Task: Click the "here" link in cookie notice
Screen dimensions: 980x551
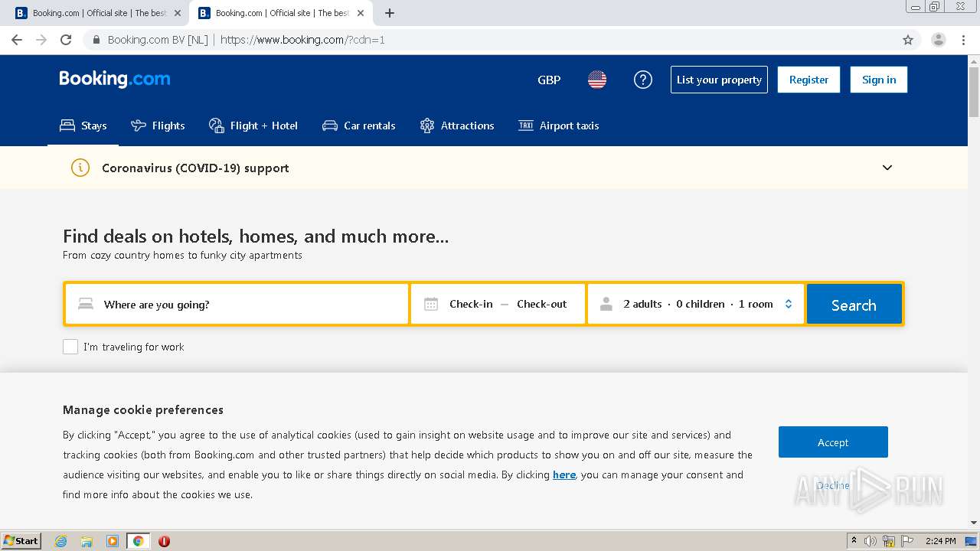Action: pos(564,474)
